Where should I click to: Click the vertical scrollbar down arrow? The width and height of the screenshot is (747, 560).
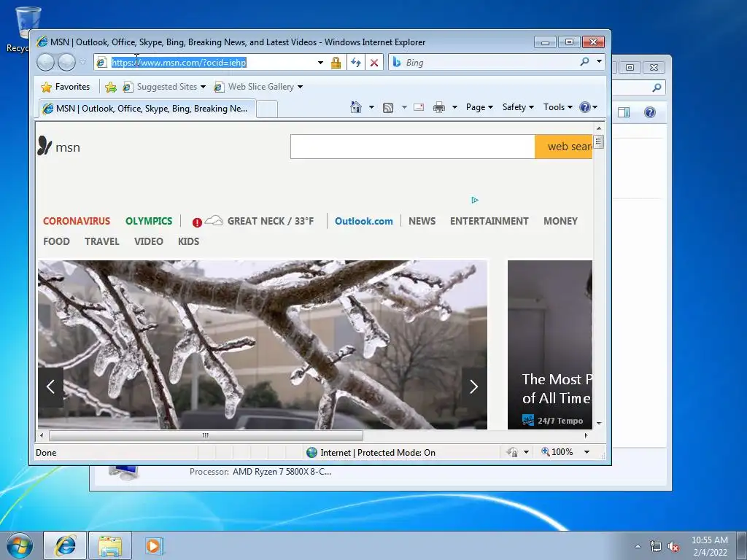coord(599,424)
